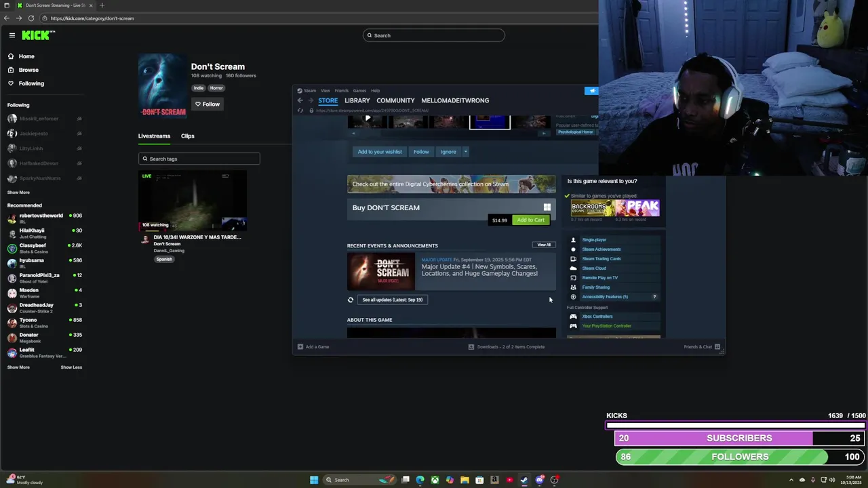Collapse Recommended list with Show Less
Viewport: 868px width, 488px height.
click(x=71, y=367)
